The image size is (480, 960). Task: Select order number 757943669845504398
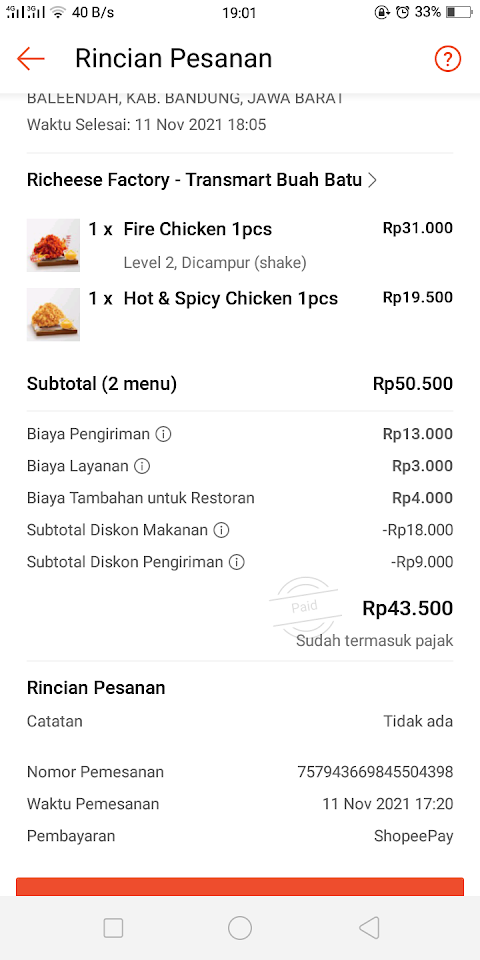click(375, 772)
